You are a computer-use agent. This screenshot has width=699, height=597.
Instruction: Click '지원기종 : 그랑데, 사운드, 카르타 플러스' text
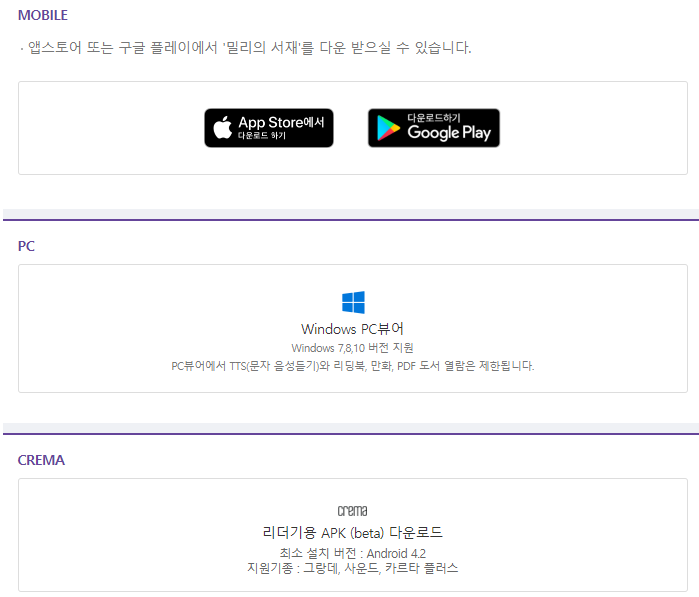click(353, 568)
